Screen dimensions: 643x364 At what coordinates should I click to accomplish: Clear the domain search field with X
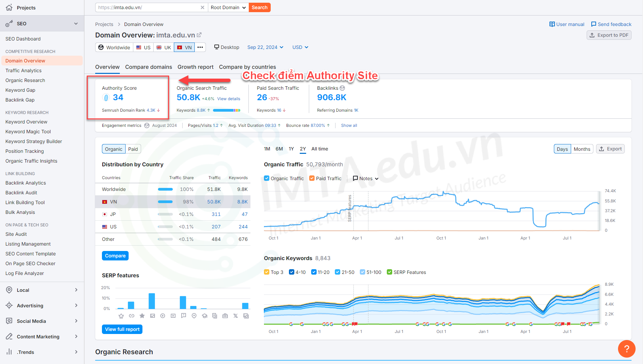click(203, 7)
